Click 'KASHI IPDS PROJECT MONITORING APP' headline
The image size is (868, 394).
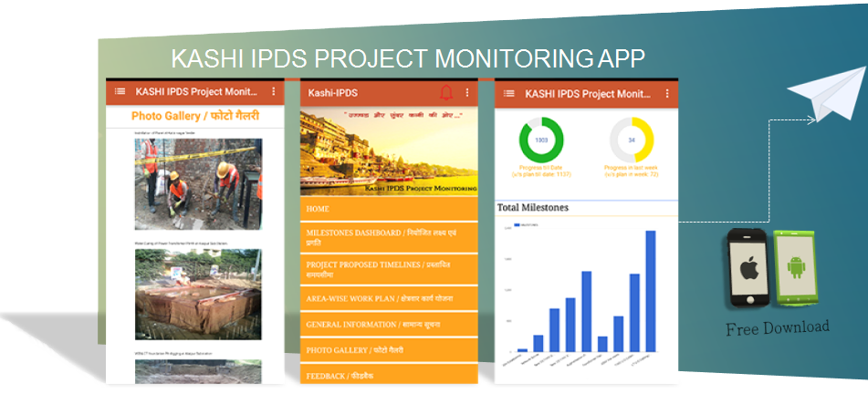tap(408, 58)
